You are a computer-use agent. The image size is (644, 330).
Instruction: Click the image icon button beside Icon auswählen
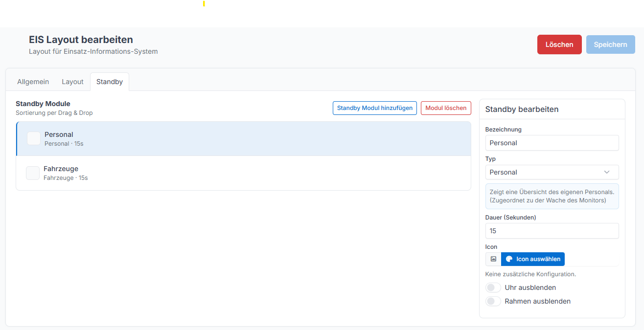pos(493,259)
